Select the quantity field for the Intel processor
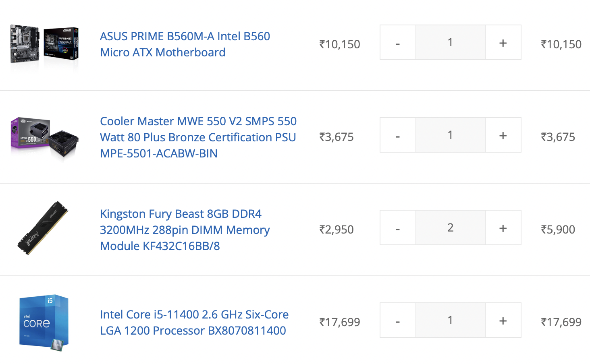The image size is (590, 364). coord(451,321)
